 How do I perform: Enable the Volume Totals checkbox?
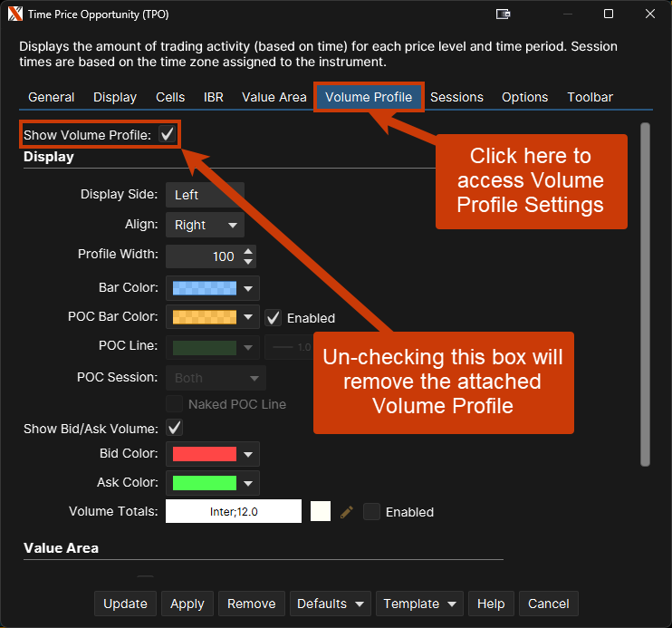click(x=371, y=512)
